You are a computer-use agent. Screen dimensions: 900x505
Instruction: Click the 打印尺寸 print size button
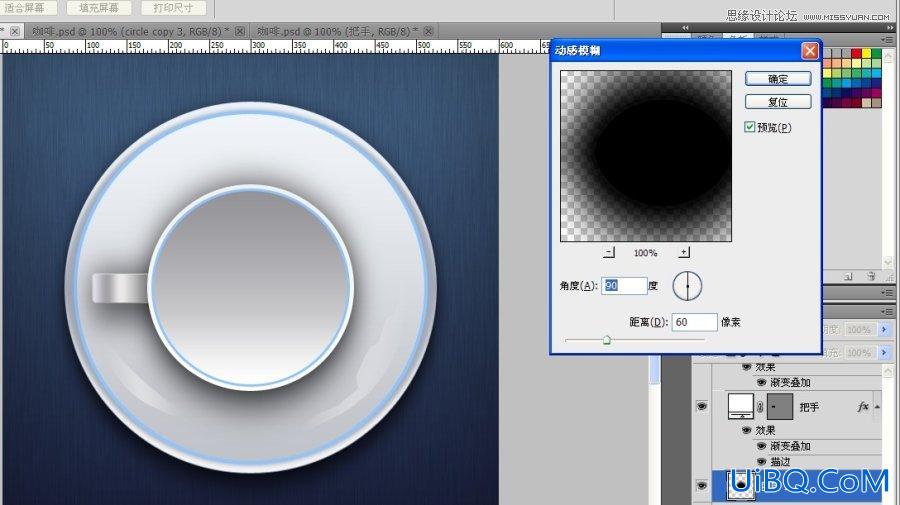pos(173,8)
